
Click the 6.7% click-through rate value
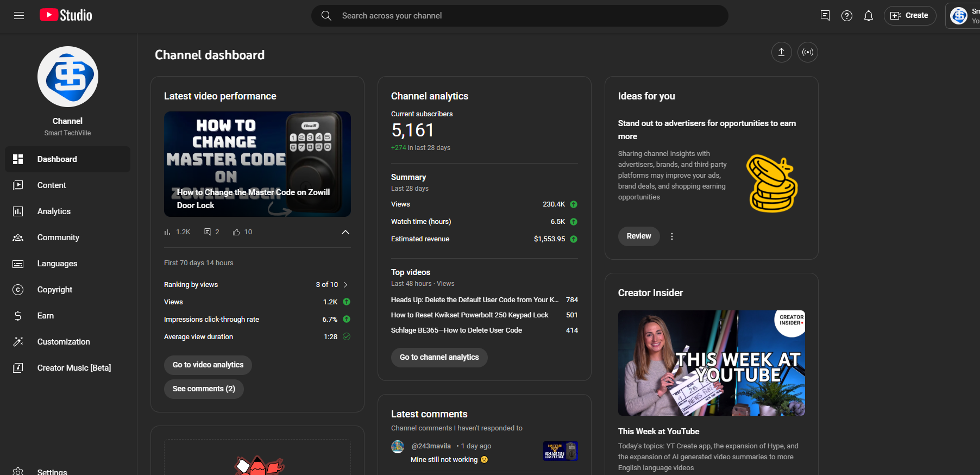330,320
